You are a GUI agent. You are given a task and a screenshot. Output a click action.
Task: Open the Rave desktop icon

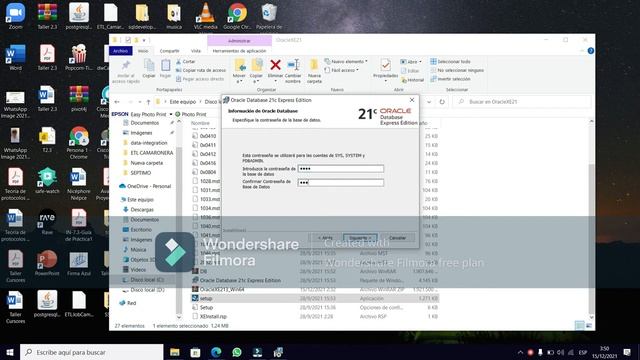tap(47, 222)
